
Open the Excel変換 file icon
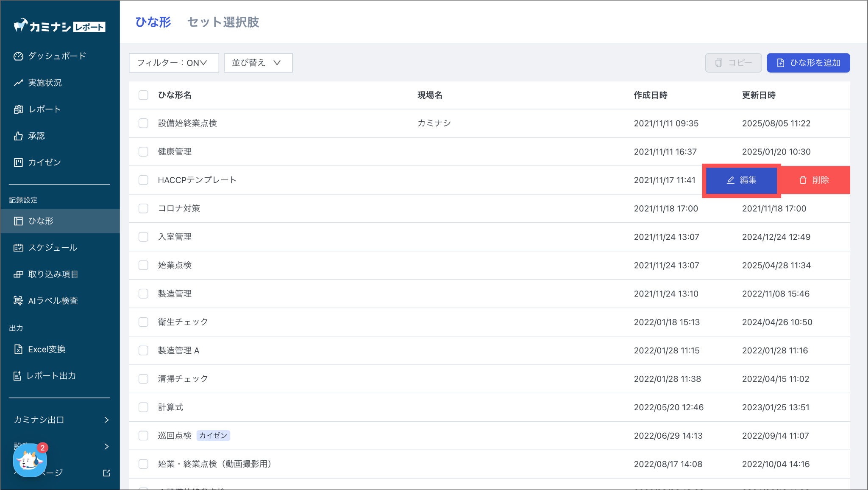tap(18, 349)
